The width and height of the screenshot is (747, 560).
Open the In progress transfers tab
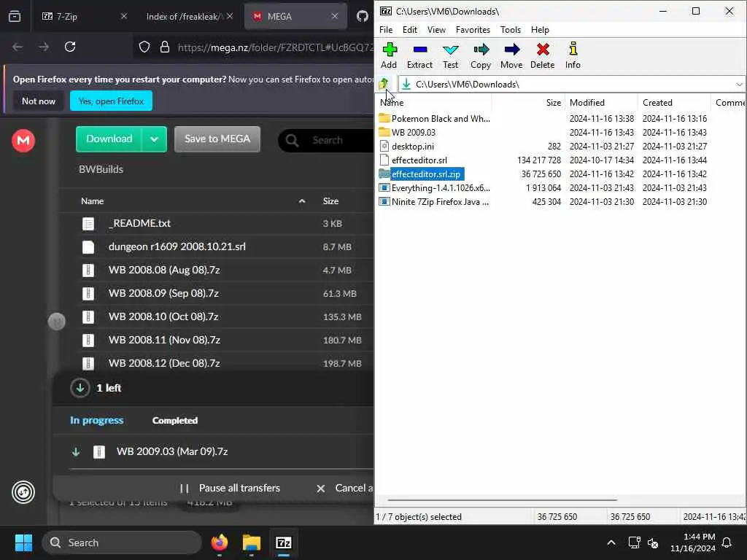(x=97, y=421)
